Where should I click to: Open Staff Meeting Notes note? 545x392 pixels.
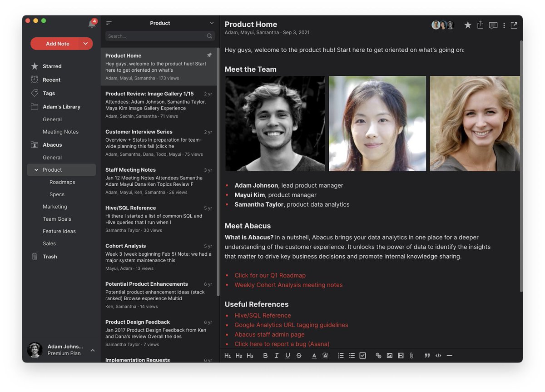pos(159,181)
